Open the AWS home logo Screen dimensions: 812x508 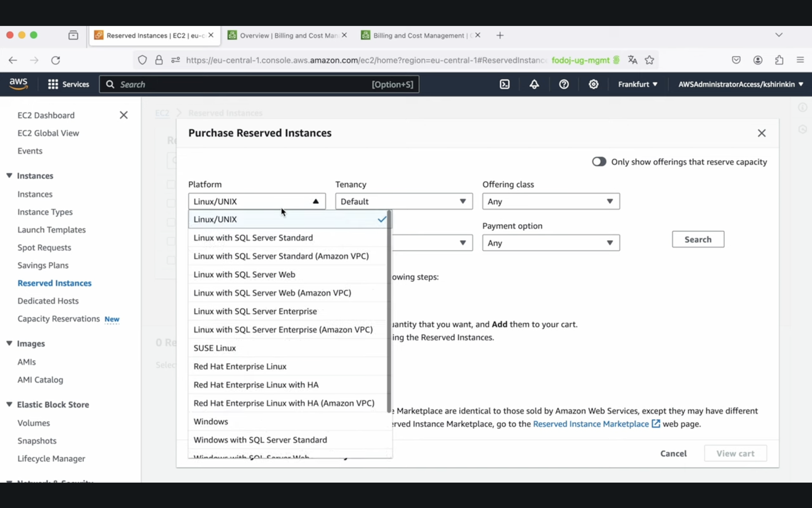click(x=18, y=84)
